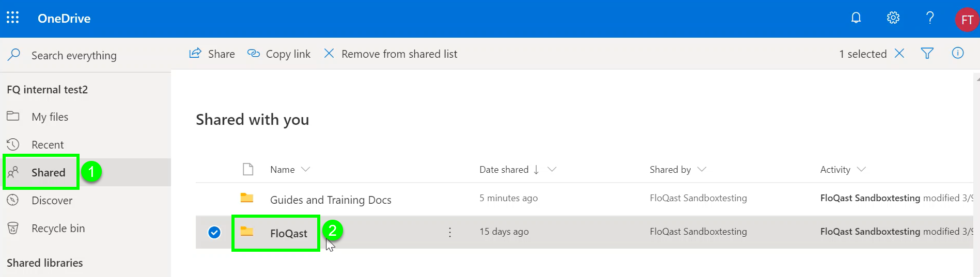Click the My files folder icon
980x277 pixels.
[13, 116]
